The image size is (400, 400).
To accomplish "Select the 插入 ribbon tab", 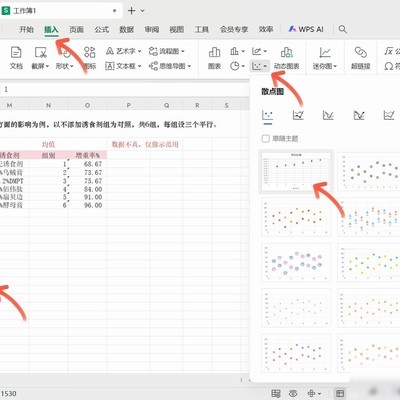I will pos(51,29).
